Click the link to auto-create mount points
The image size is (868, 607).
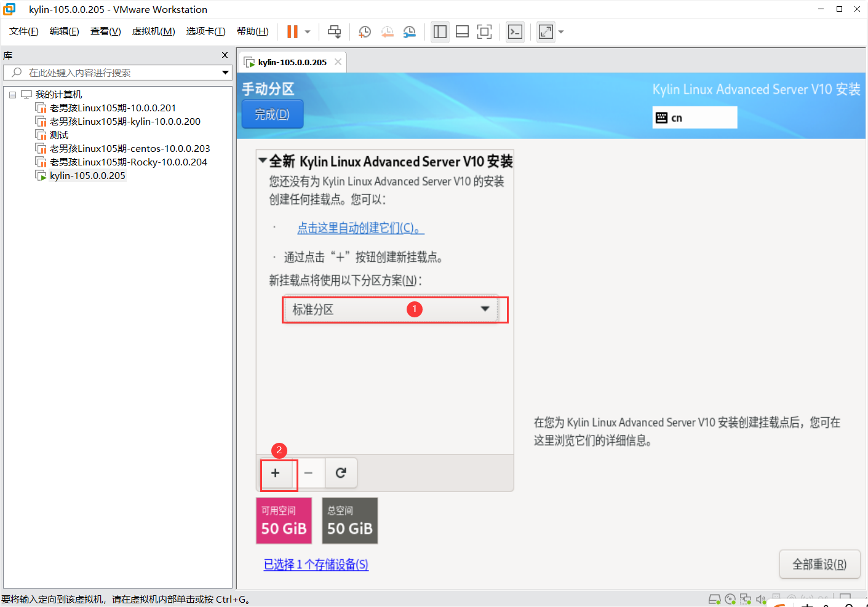tap(360, 228)
